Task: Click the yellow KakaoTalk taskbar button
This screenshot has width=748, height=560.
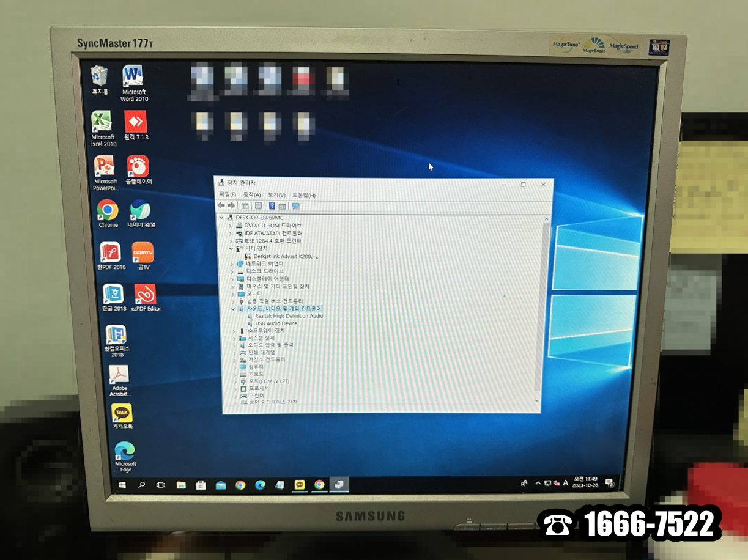Action: coord(299,485)
